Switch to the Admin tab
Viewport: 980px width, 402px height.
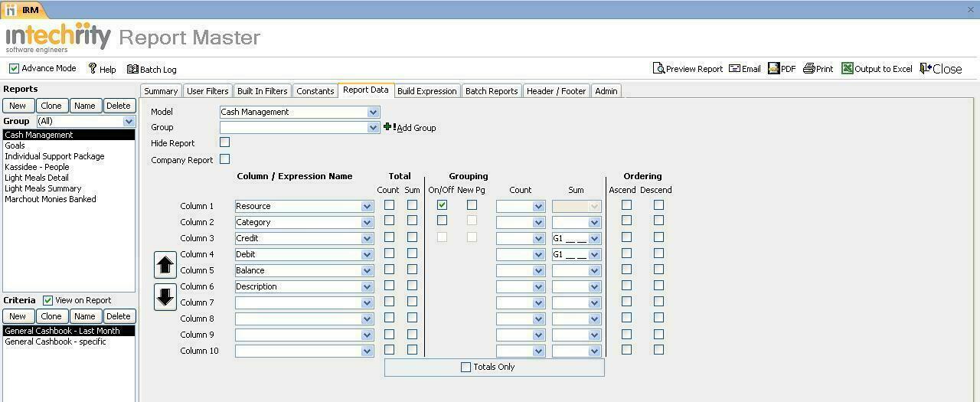(x=606, y=91)
